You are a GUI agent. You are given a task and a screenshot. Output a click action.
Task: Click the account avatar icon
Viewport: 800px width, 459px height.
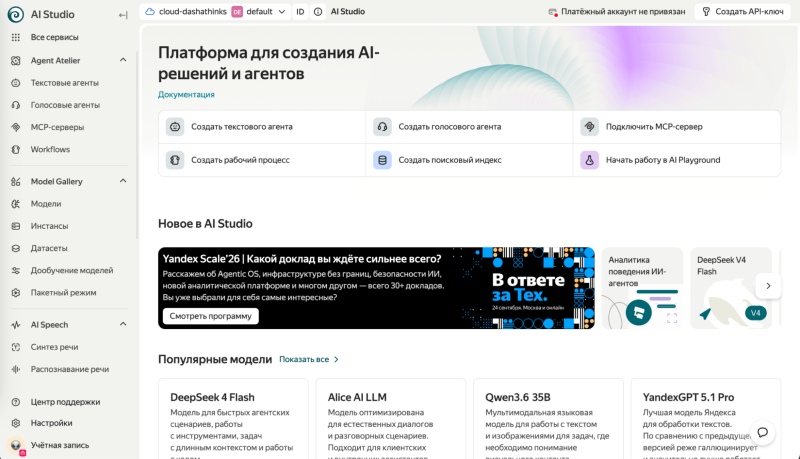[x=16, y=445]
